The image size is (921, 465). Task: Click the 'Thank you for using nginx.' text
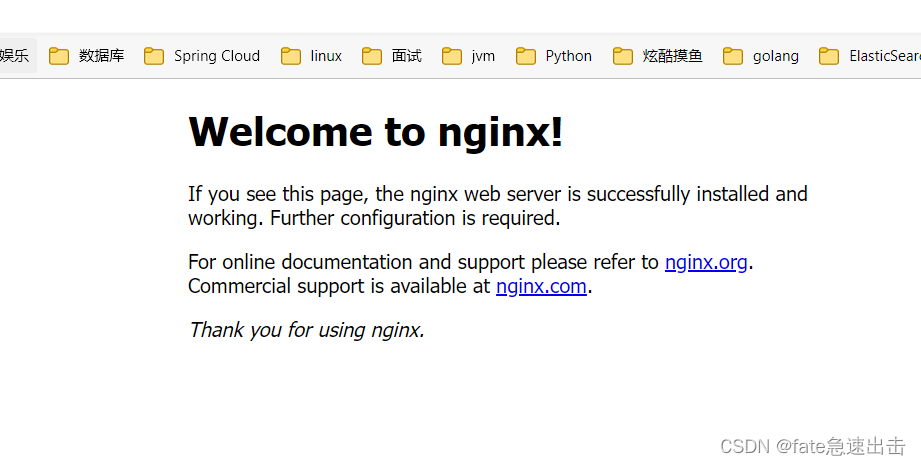(x=307, y=330)
